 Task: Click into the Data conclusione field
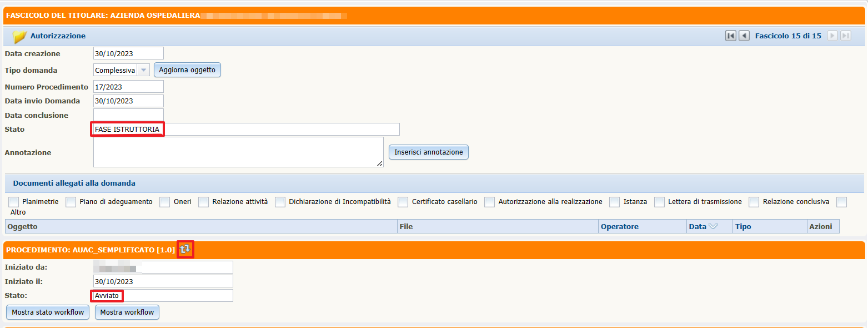128,116
